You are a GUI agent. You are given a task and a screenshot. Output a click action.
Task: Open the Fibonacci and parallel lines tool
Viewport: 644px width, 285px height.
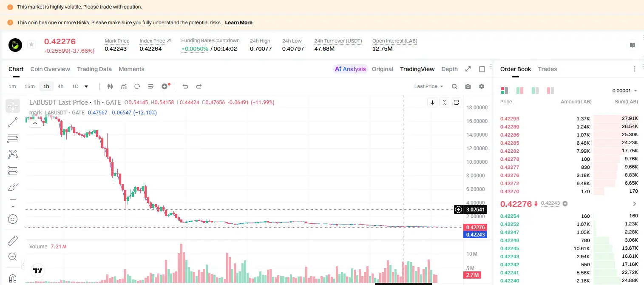click(13, 138)
